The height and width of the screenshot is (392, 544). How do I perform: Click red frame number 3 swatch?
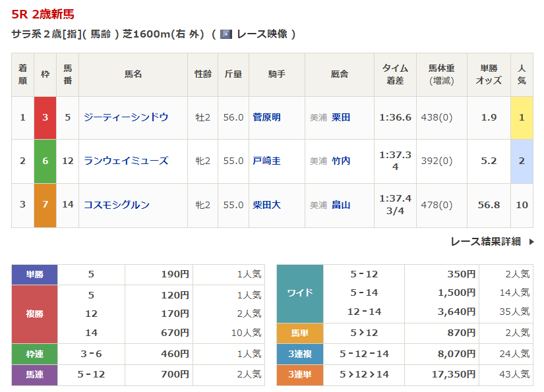click(45, 117)
